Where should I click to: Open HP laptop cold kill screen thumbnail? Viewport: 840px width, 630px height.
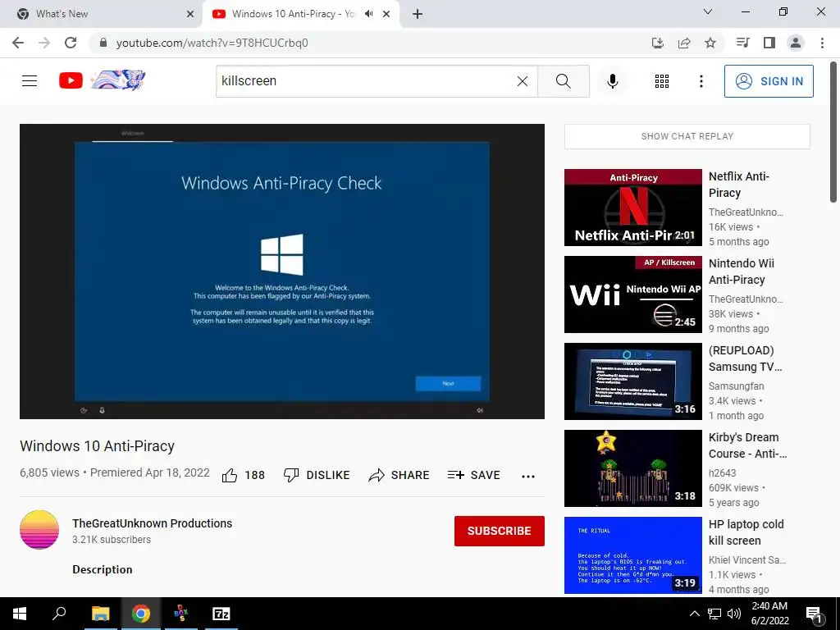633,555
